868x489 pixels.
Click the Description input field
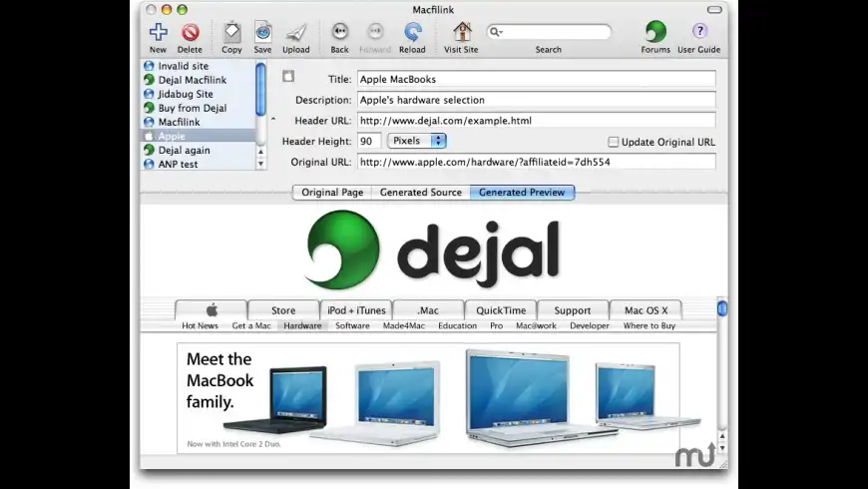(x=537, y=100)
